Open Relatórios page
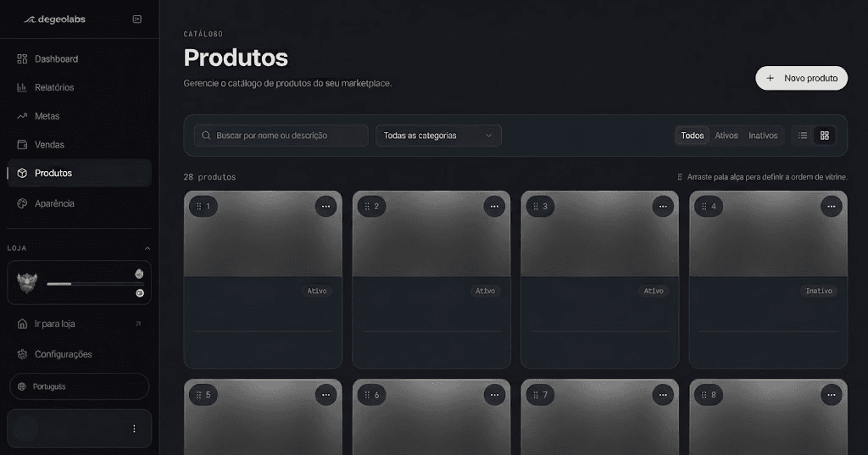Screen dimensions: 868x455 point(79,87)
